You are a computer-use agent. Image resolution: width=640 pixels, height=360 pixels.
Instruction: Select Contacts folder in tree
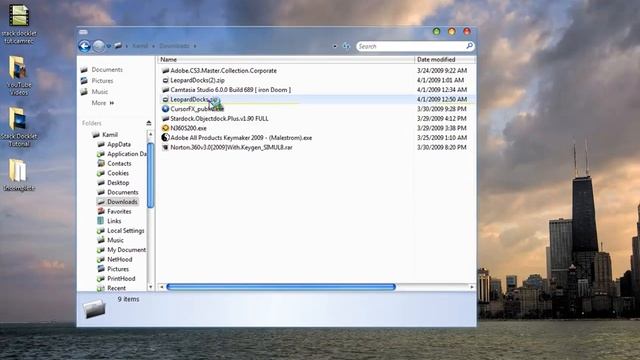coord(119,164)
